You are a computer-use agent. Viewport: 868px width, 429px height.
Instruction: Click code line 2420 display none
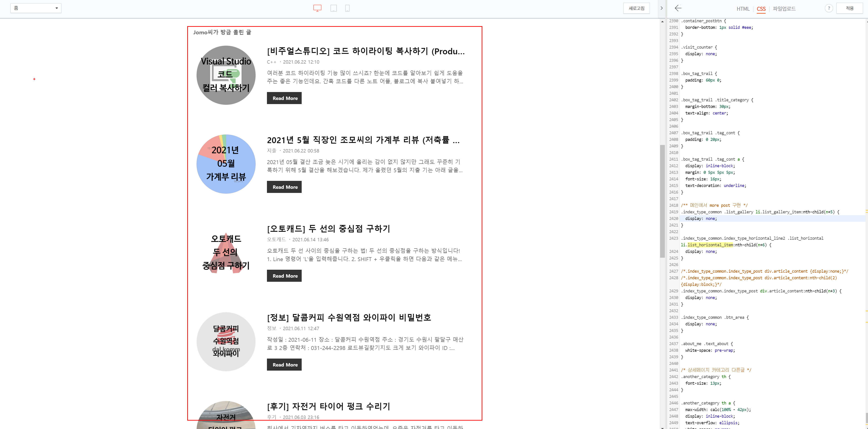click(701, 219)
